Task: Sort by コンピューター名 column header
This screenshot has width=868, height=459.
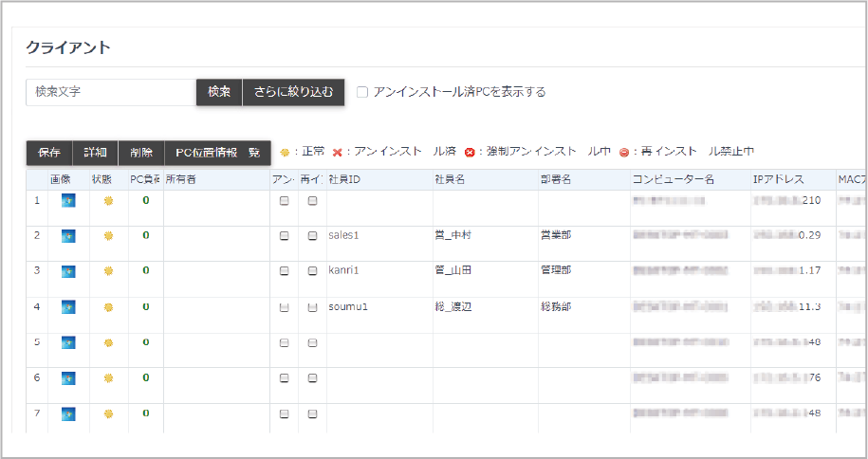Action: (673, 179)
